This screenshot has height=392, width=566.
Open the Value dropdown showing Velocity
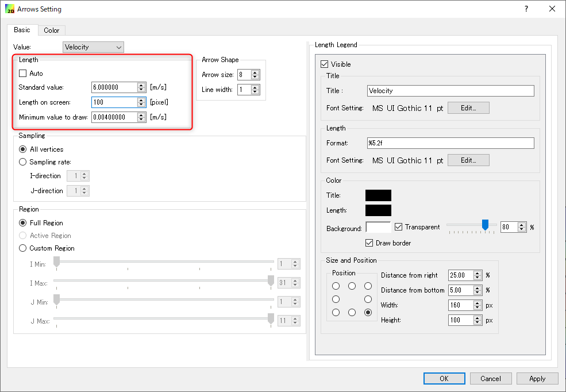pos(93,47)
